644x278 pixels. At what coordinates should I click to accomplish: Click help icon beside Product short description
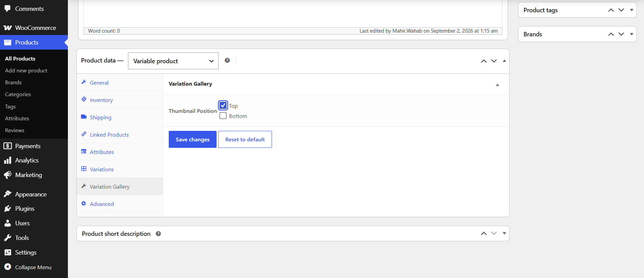[x=158, y=234]
